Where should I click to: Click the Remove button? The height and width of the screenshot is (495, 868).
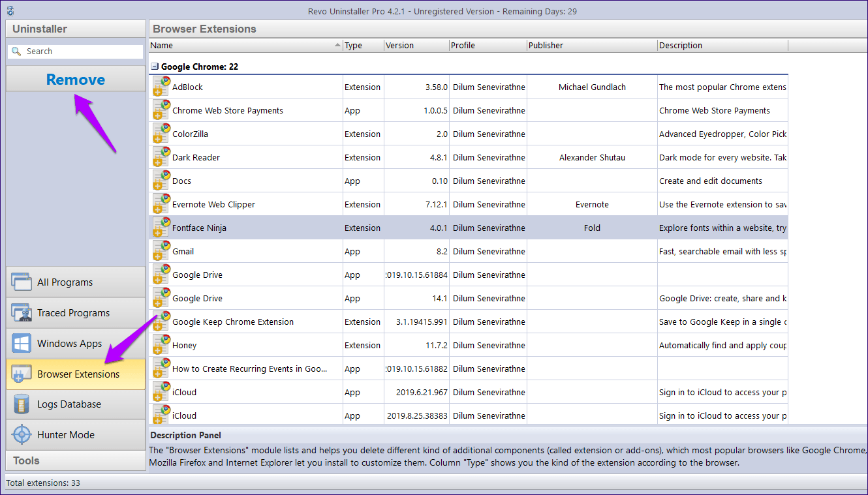coord(76,80)
